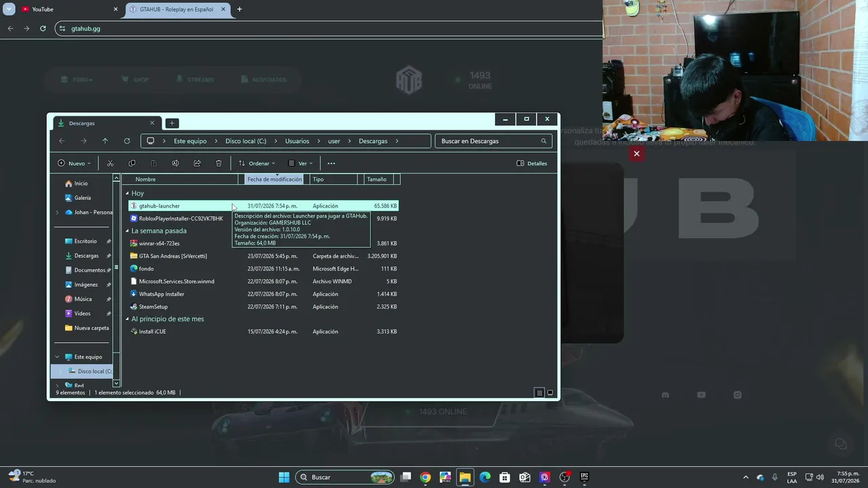Select the Descargas Explorer tab

pos(106,123)
